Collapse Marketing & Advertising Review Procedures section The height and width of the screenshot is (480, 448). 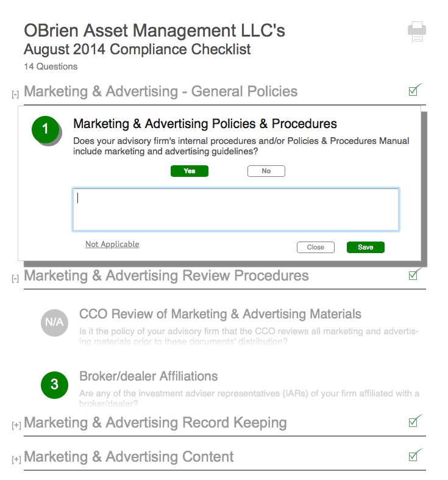[16, 278]
